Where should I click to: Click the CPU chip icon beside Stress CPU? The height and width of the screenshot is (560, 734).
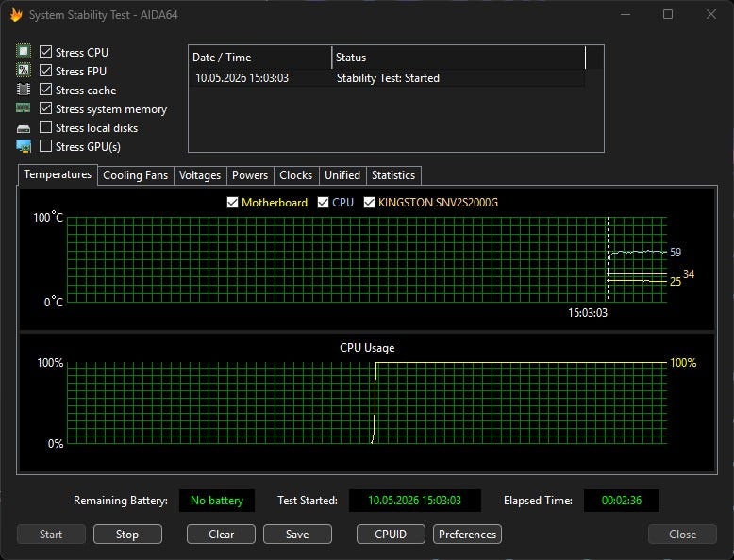[24, 51]
